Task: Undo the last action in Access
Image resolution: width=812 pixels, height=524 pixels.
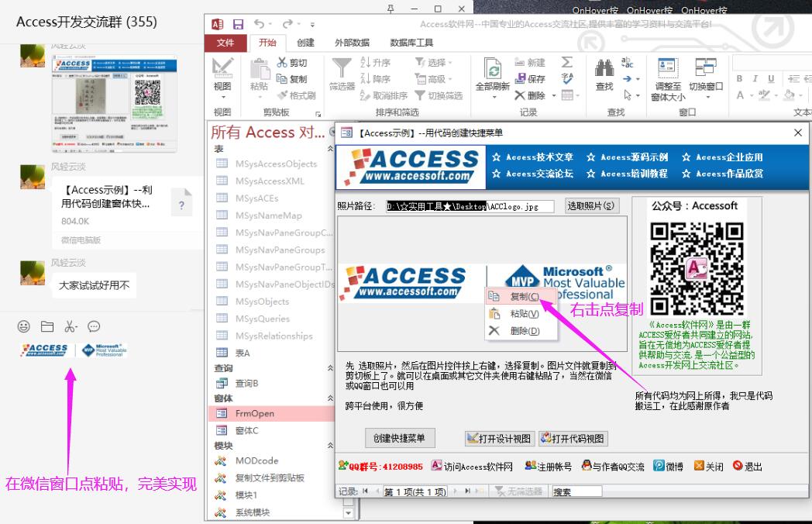Action: (x=259, y=24)
